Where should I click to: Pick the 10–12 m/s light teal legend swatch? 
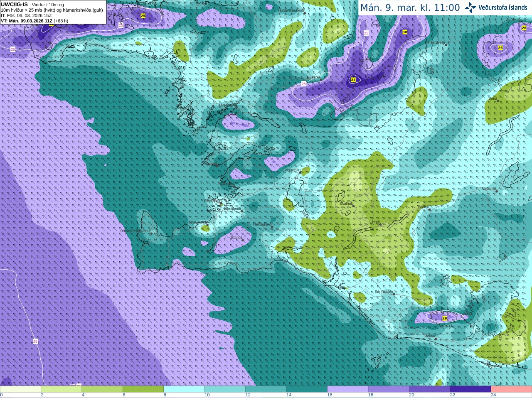point(225,389)
